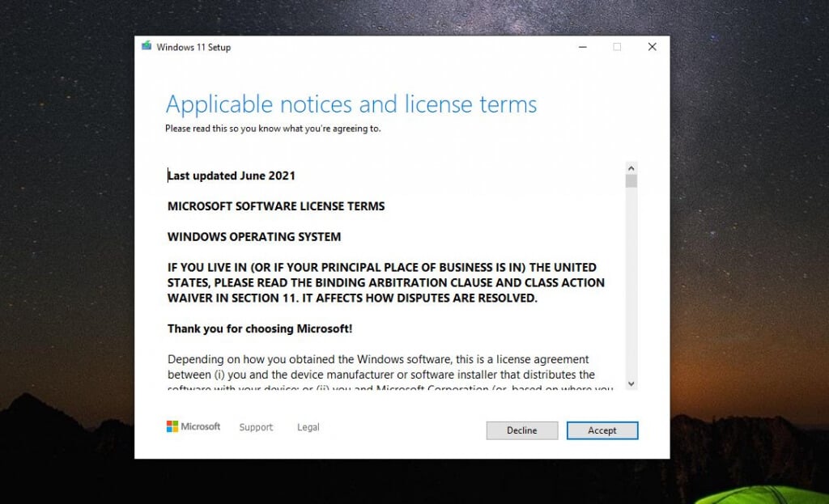Click the 'Windows 11 Setup' title text
This screenshot has width=829, height=504.
click(193, 47)
